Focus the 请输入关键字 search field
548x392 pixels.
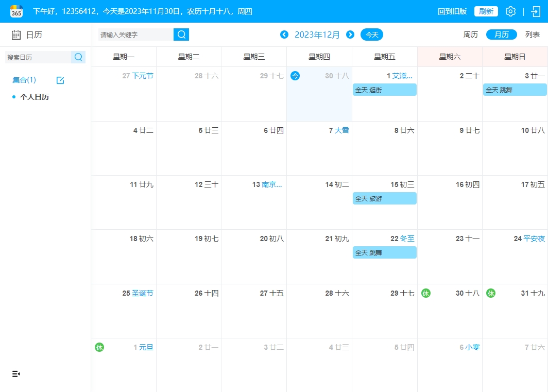135,35
